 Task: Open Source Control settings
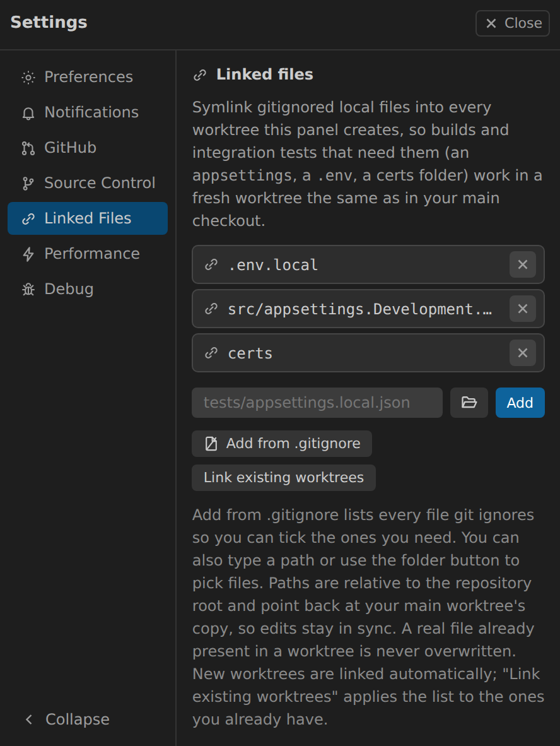point(88,183)
